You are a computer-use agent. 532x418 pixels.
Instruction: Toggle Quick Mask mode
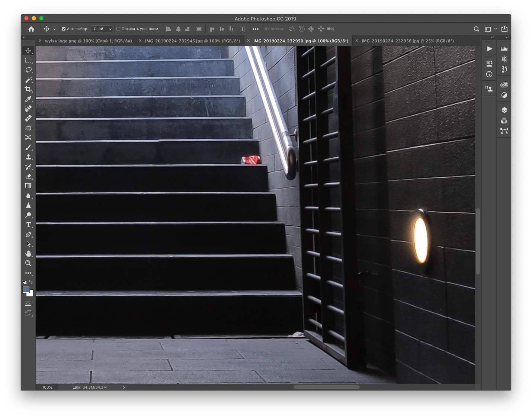(28, 303)
